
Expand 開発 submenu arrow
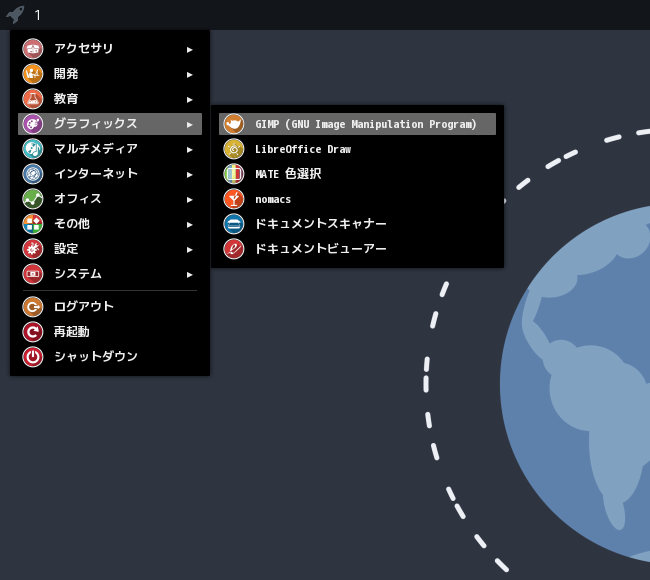[189, 75]
